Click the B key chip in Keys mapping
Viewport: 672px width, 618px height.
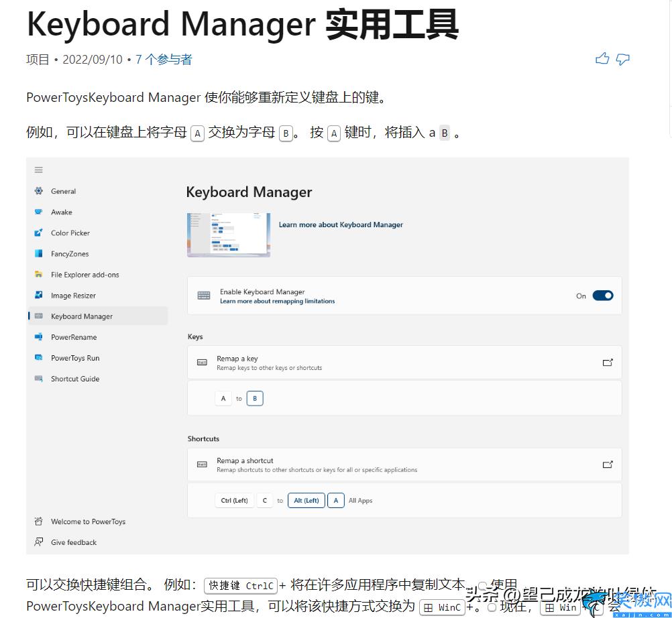point(255,398)
